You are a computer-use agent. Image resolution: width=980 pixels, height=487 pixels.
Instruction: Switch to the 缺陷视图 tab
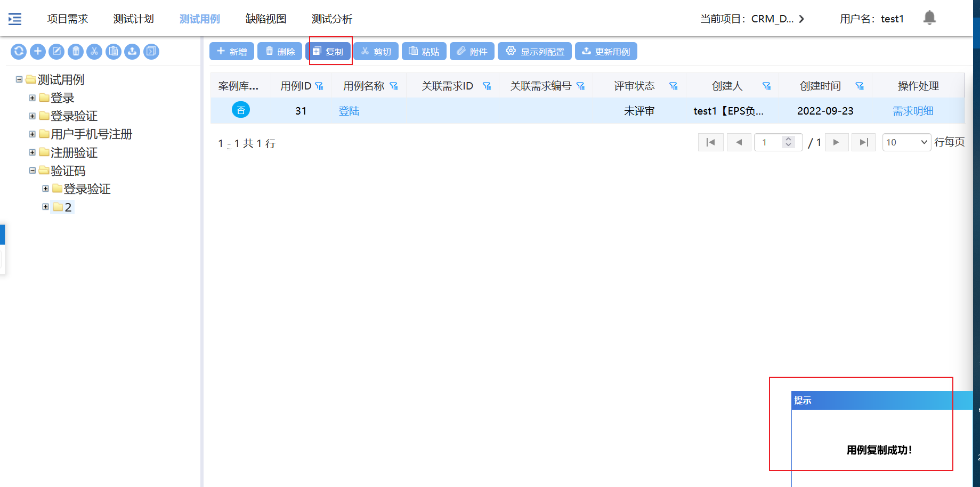265,19
